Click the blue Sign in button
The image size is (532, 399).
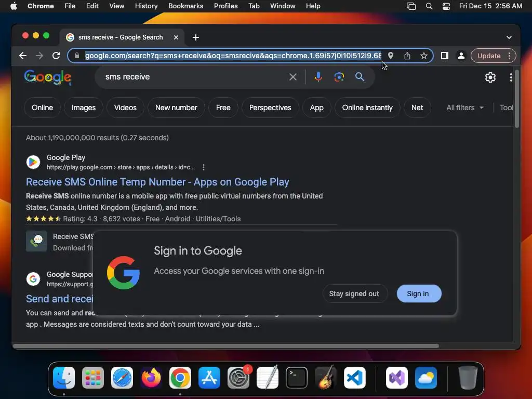click(418, 294)
